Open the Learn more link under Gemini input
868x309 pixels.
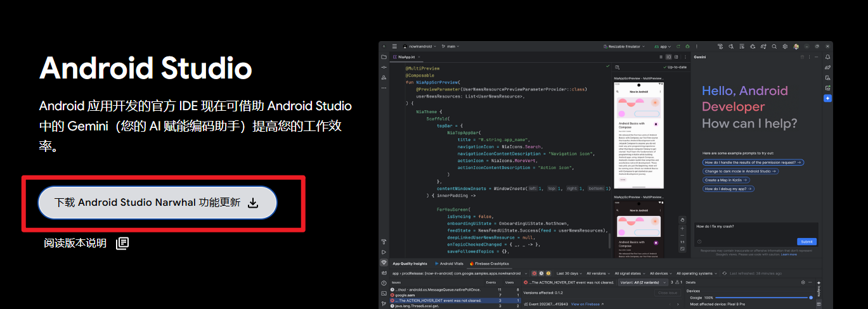point(789,255)
